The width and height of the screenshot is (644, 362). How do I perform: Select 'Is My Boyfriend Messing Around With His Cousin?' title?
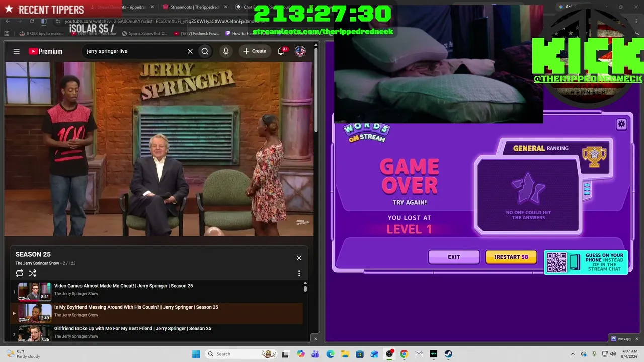[x=136, y=307]
